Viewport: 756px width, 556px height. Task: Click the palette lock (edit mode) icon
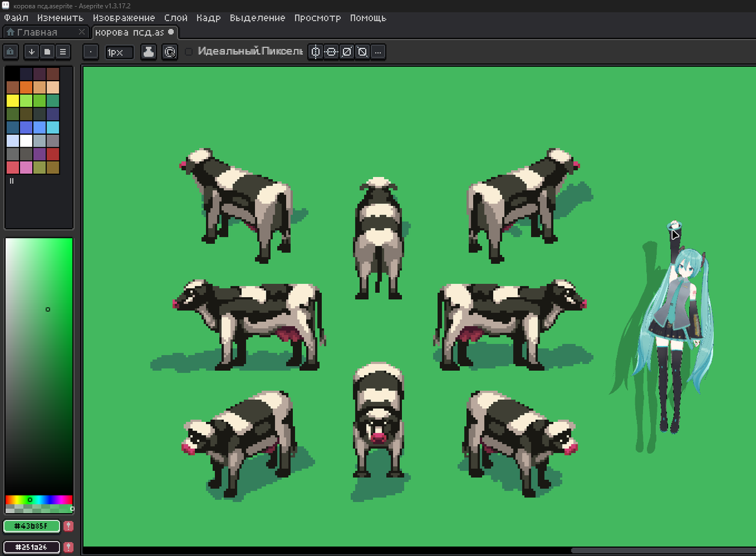coord(11,52)
